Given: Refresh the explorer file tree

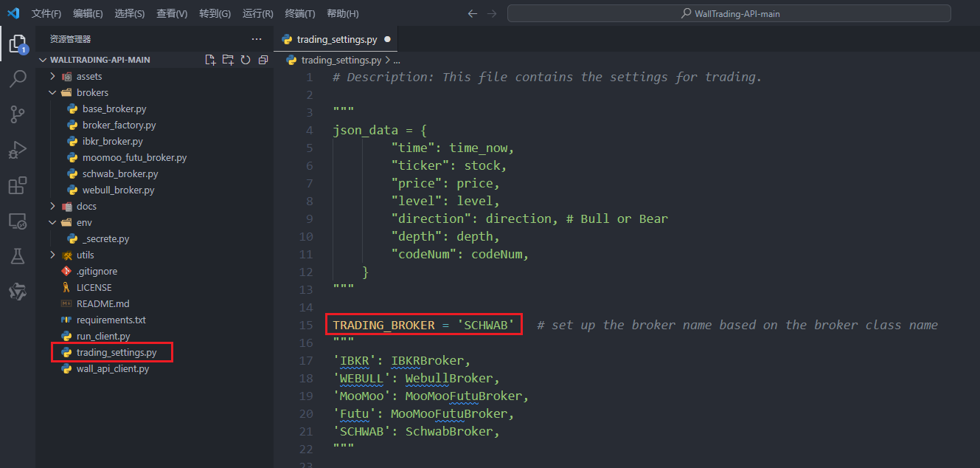Looking at the screenshot, I should (x=246, y=60).
